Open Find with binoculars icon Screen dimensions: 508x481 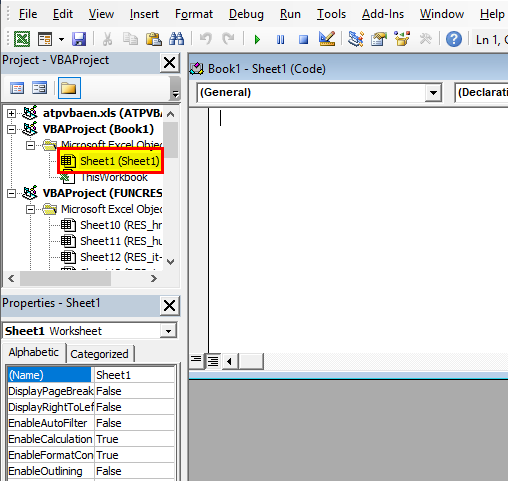tap(176, 39)
